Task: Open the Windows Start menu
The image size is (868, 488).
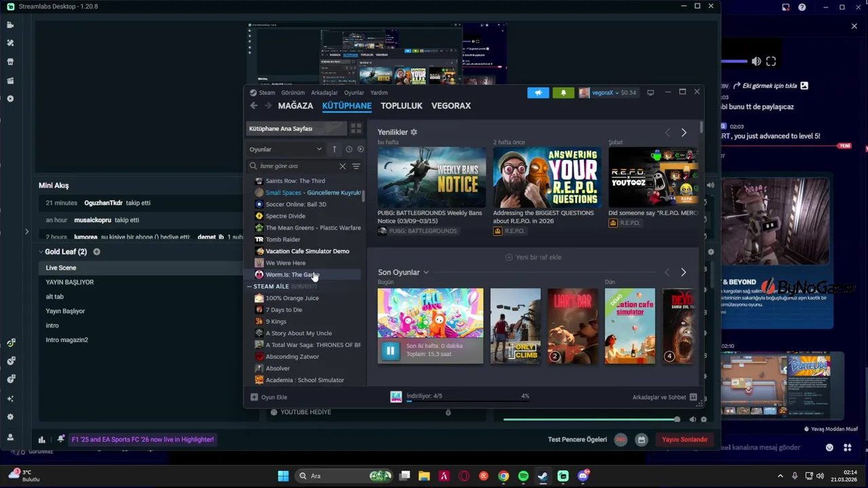Action: coord(283,476)
